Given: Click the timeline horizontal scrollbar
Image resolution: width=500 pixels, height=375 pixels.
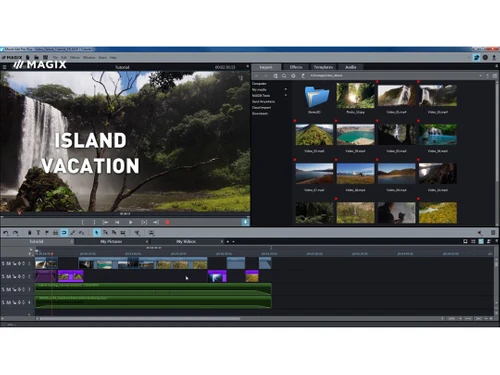Looking at the screenshot, I should tap(140, 319).
